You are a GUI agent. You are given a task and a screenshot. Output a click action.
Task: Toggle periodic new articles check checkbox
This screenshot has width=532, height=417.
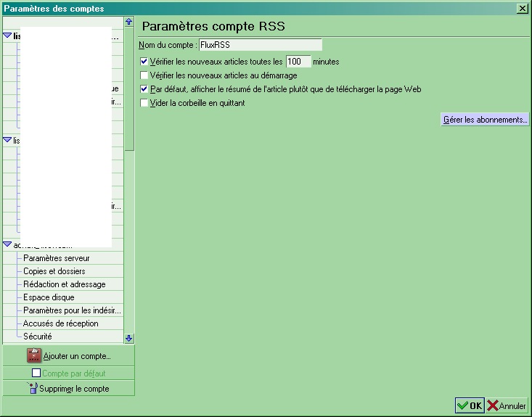pyautogui.click(x=144, y=62)
